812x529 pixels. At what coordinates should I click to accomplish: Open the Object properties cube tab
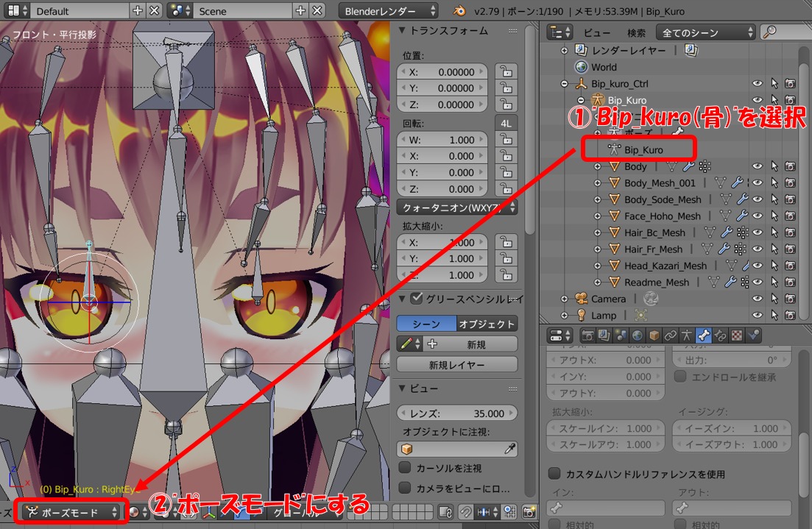click(654, 335)
